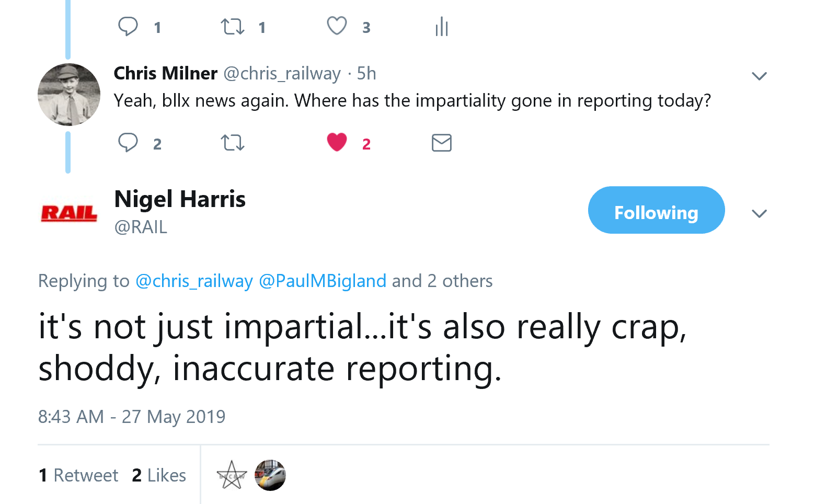View the 2 Likes list
This screenshot has height=504, width=815.
159,475
